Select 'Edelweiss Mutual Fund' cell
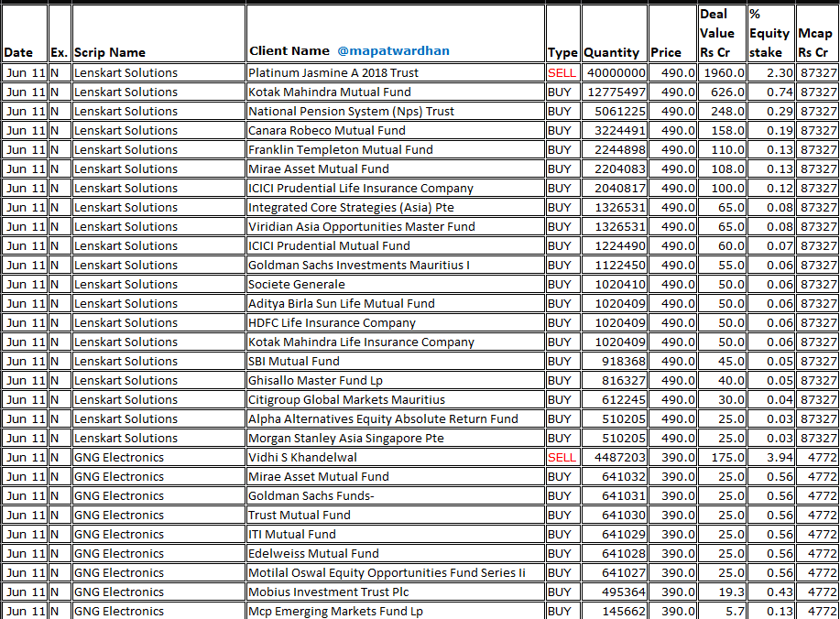840x619 pixels. 396,554
